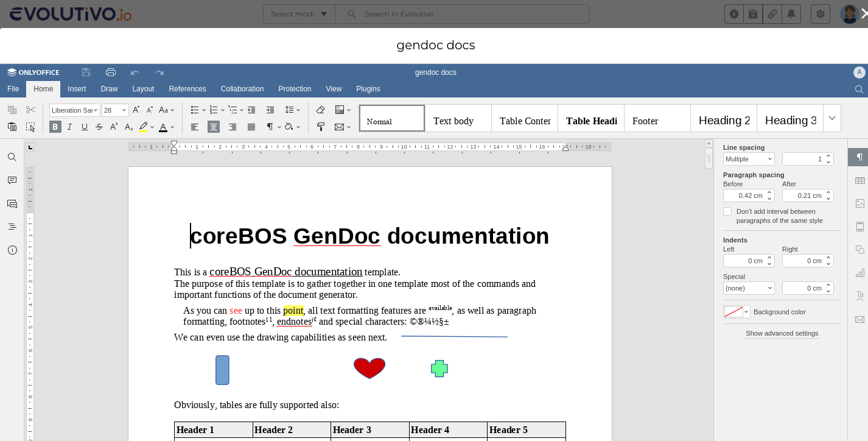The image size is (868, 441).
Task: Open the About info icon in left sidebar
Action: pyautogui.click(x=12, y=250)
